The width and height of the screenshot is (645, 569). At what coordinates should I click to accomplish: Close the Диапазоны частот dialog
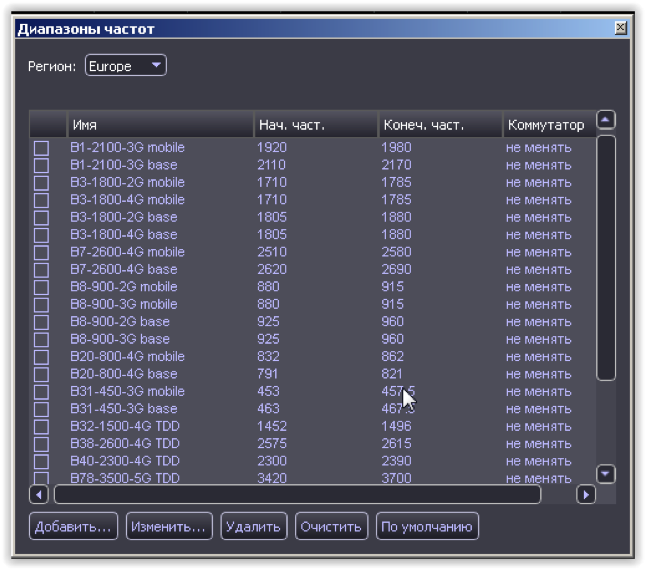pyautogui.click(x=621, y=29)
